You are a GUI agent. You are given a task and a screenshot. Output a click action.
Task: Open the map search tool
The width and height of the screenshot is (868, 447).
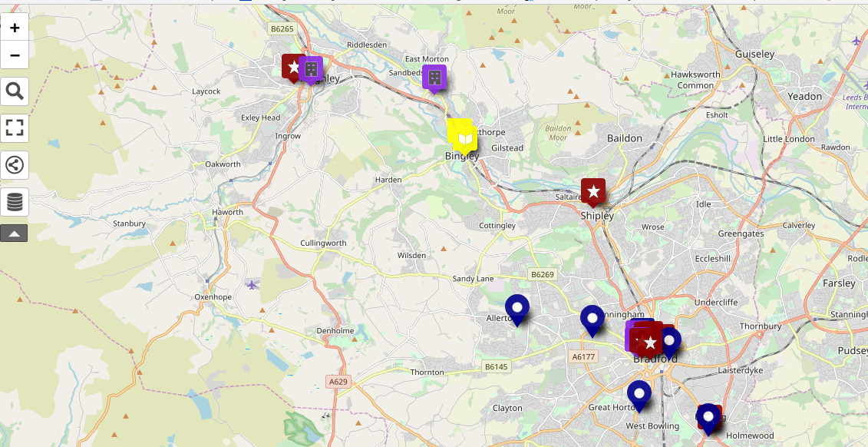15,92
